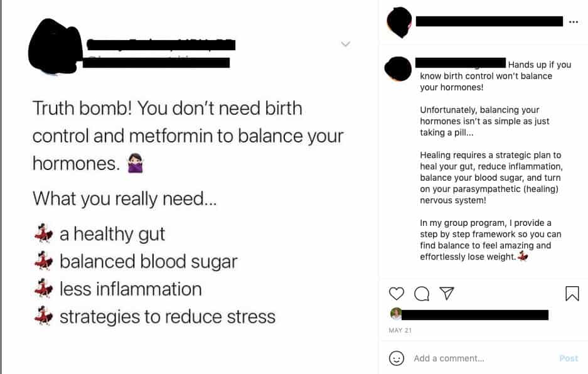Share the post via paper plane icon
The width and height of the screenshot is (588, 374).
447,293
